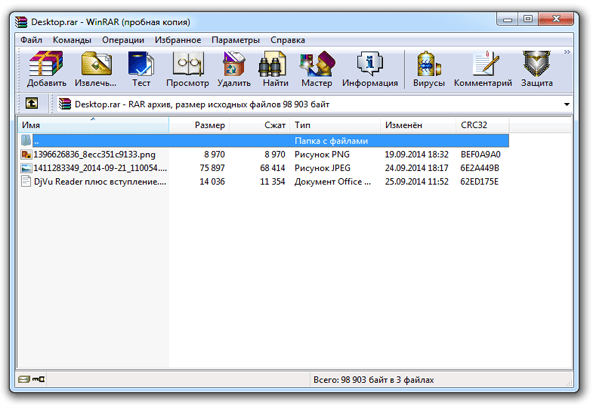
Task: Click the DjVu Reader document icon
Action: 26,182
